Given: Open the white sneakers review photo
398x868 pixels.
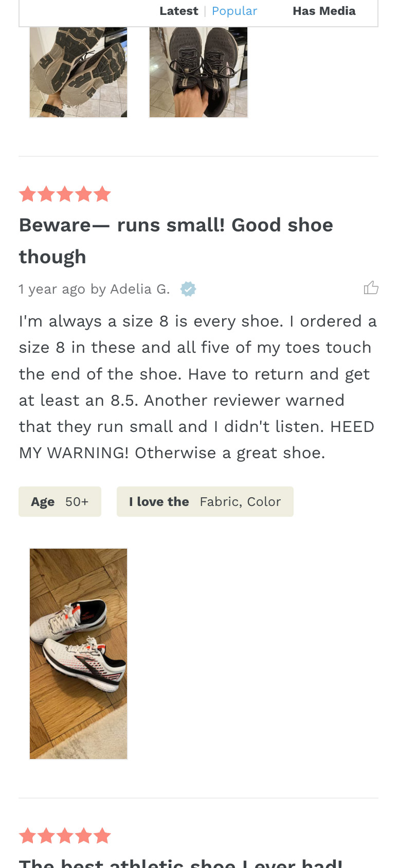Looking at the screenshot, I should (78, 654).
